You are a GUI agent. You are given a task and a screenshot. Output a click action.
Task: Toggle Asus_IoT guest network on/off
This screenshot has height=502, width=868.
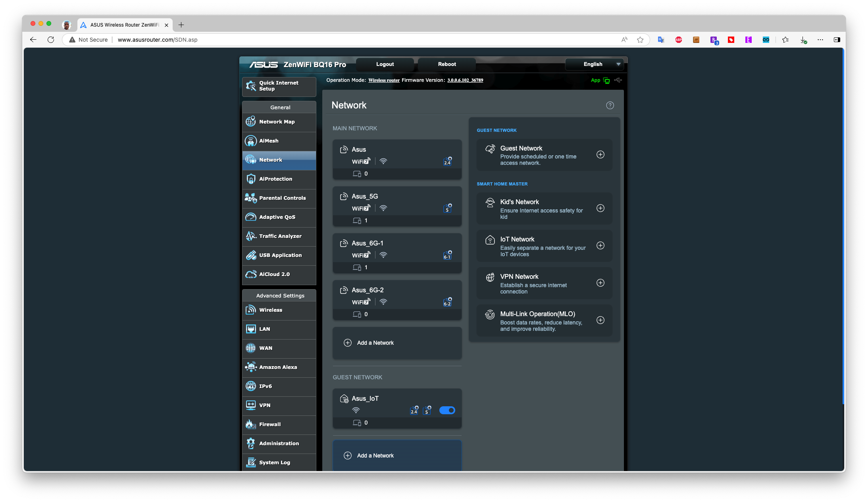[448, 411]
